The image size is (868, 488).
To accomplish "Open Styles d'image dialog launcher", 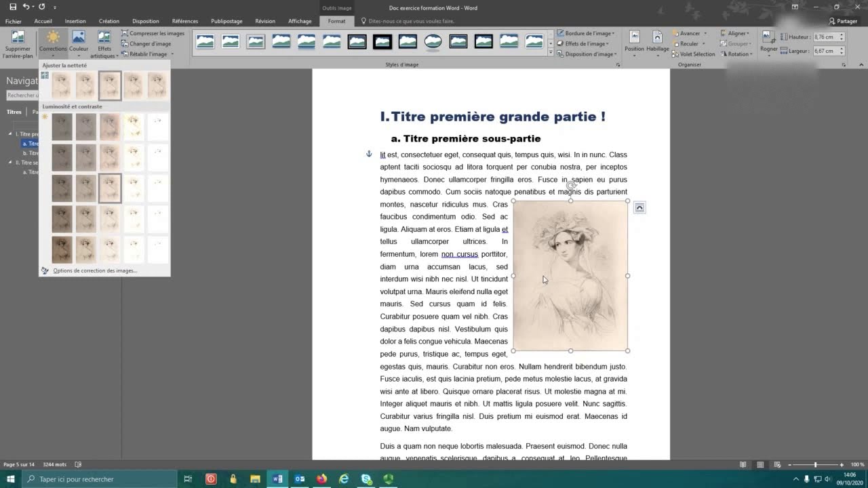I will pyautogui.click(x=618, y=64).
